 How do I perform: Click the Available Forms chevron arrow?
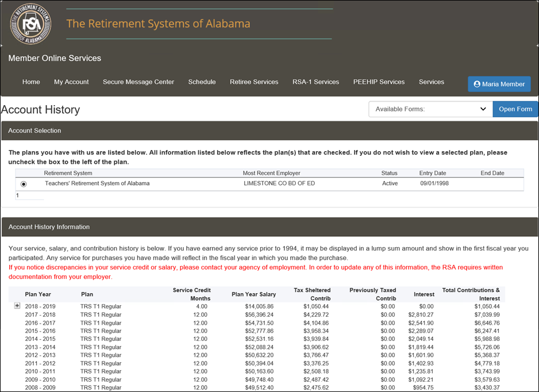click(x=483, y=109)
